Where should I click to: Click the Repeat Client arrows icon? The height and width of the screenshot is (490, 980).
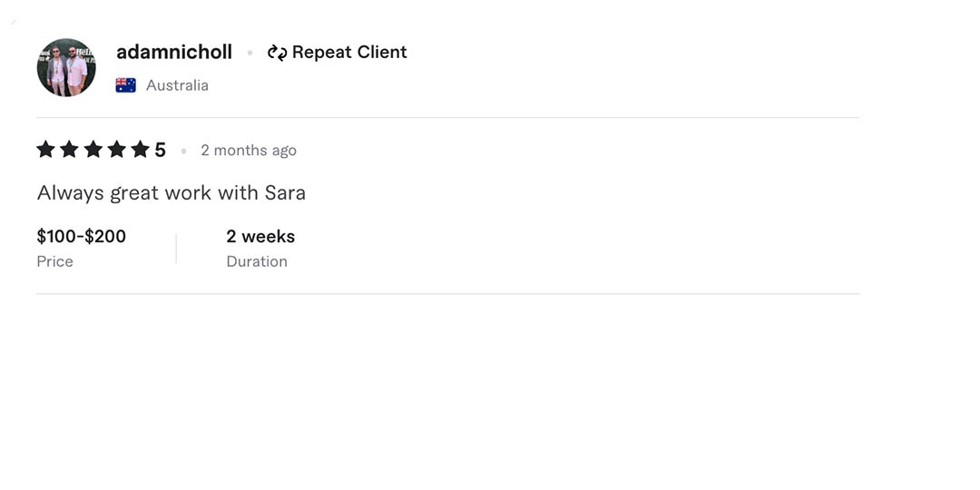(277, 53)
